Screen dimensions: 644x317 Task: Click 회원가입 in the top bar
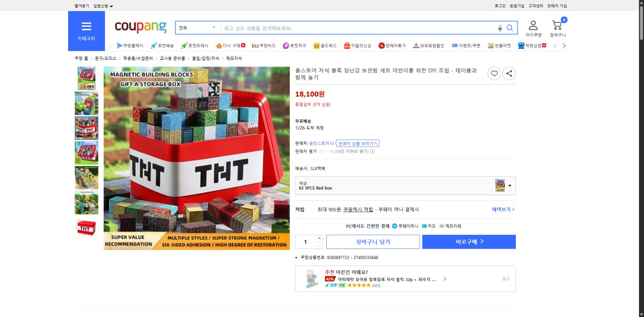[x=517, y=6]
